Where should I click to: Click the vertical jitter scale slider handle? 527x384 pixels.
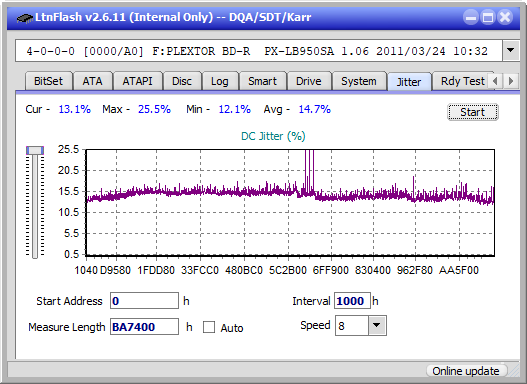click(x=35, y=150)
